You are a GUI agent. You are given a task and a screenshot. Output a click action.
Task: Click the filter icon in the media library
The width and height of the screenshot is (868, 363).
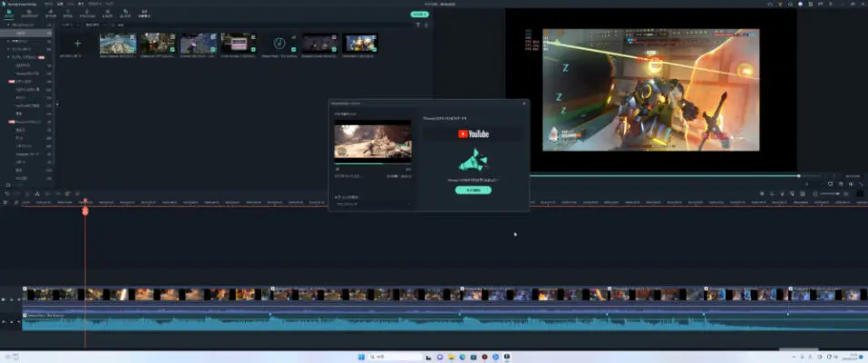click(x=418, y=25)
